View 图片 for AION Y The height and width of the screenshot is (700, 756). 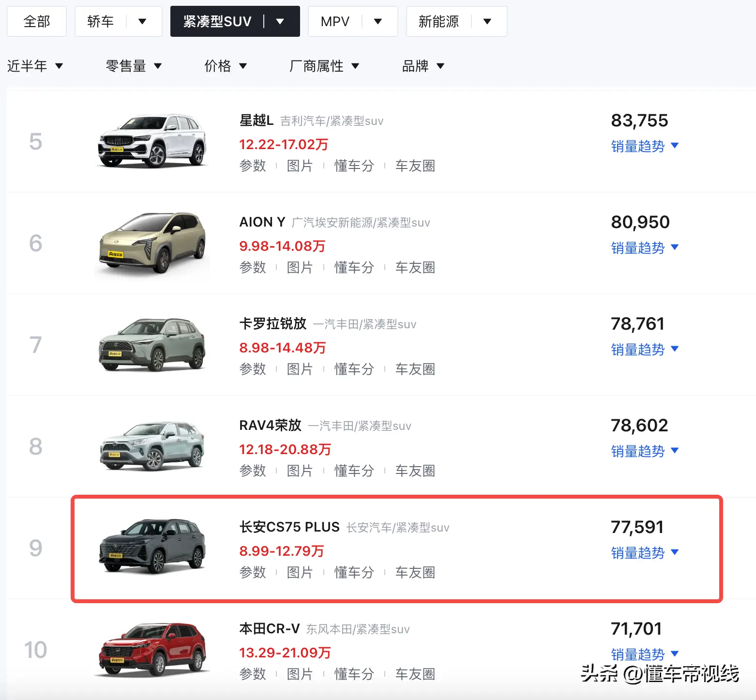[300, 267]
